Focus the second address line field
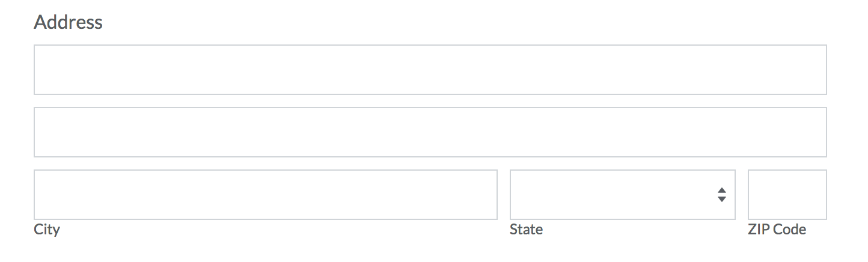This screenshot has height=262, width=868. point(430,132)
